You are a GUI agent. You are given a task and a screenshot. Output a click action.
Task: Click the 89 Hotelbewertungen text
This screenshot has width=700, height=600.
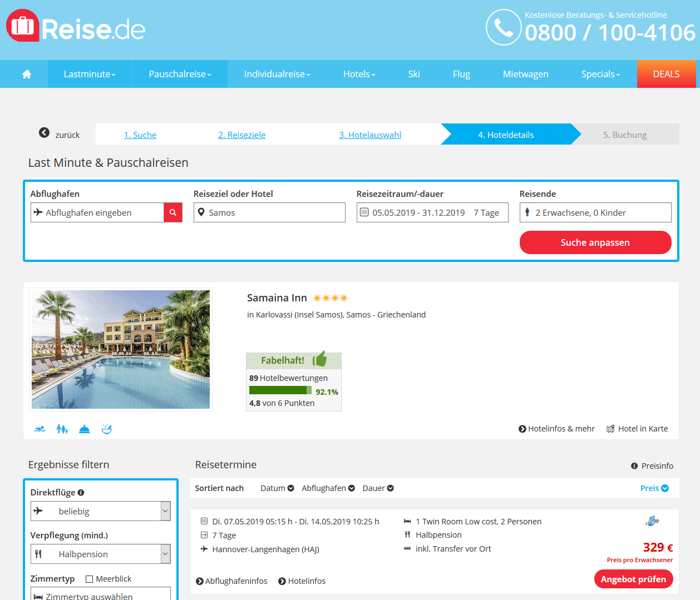click(x=288, y=378)
